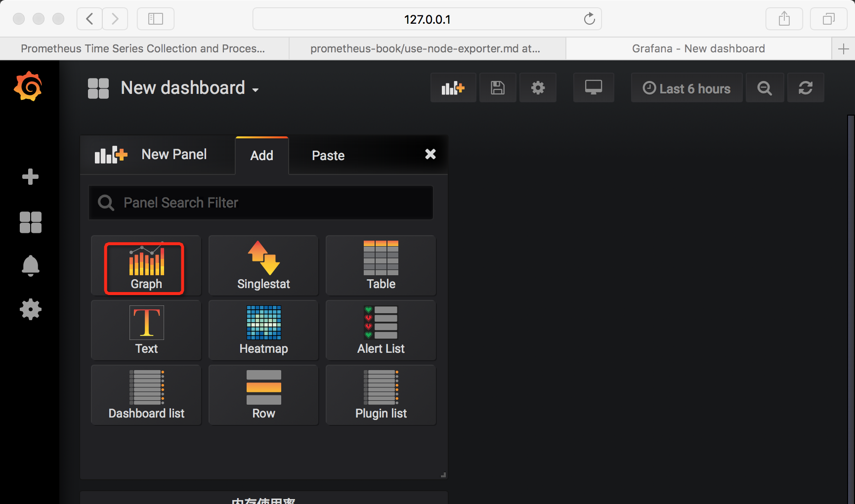Cycle view mode with monitor icon

(593, 88)
